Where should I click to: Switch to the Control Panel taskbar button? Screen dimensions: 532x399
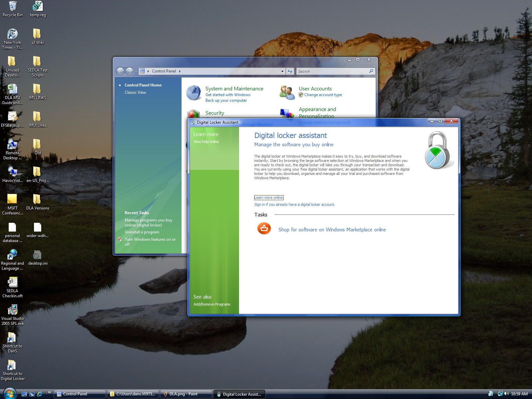(x=80, y=394)
